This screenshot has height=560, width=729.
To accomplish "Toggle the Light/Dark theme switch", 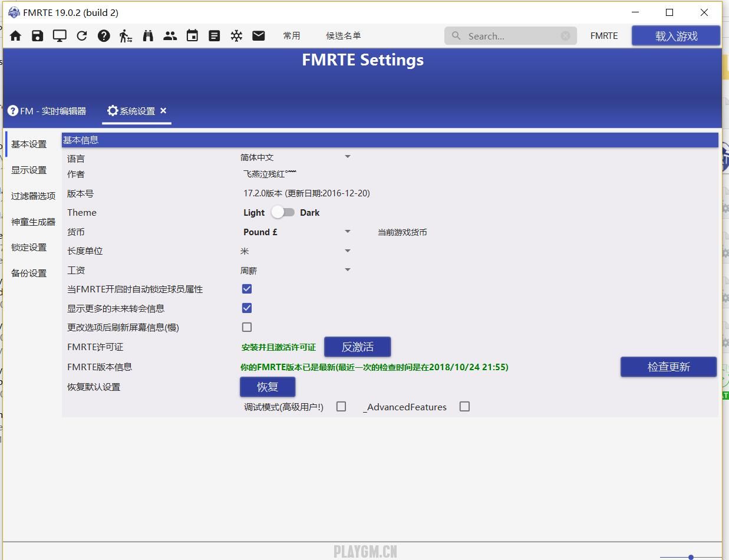I will click(x=283, y=212).
